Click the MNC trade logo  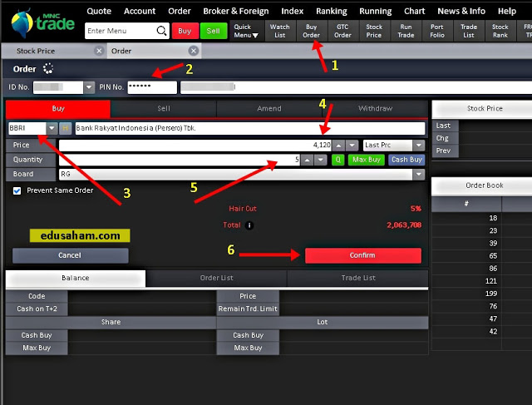pos(42,22)
